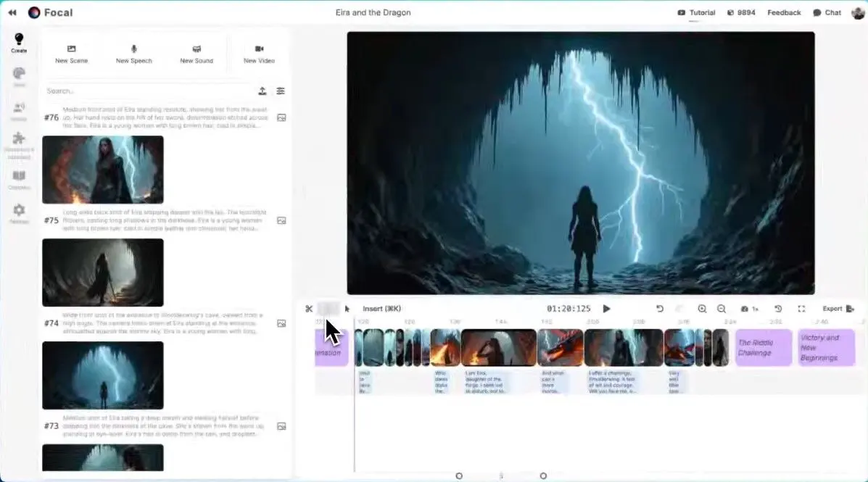
Task: Open the Create lightbulb panel
Action: (x=19, y=43)
